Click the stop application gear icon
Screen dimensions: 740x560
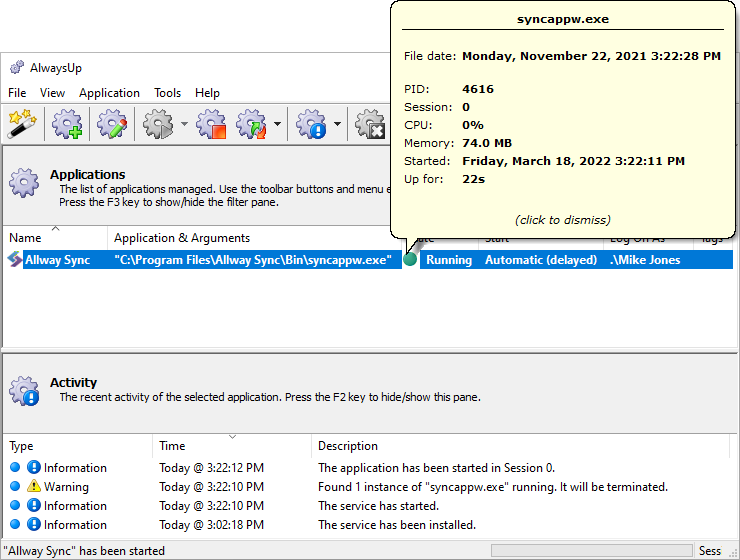click(x=211, y=124)
